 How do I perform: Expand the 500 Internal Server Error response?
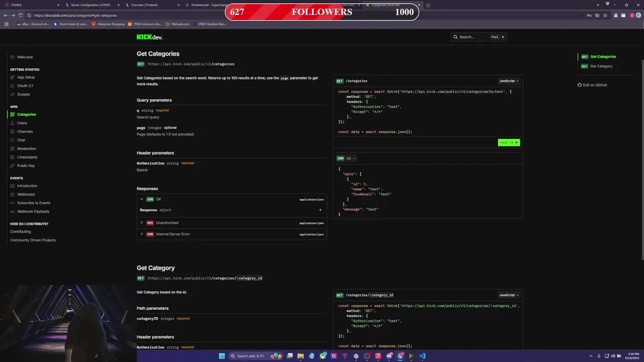pos(232,234)
